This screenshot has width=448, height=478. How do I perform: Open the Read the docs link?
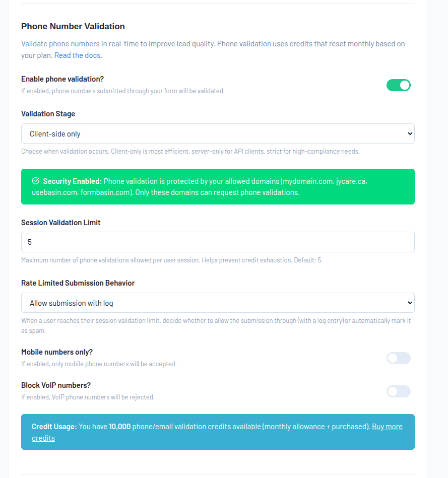click(77, 55)
